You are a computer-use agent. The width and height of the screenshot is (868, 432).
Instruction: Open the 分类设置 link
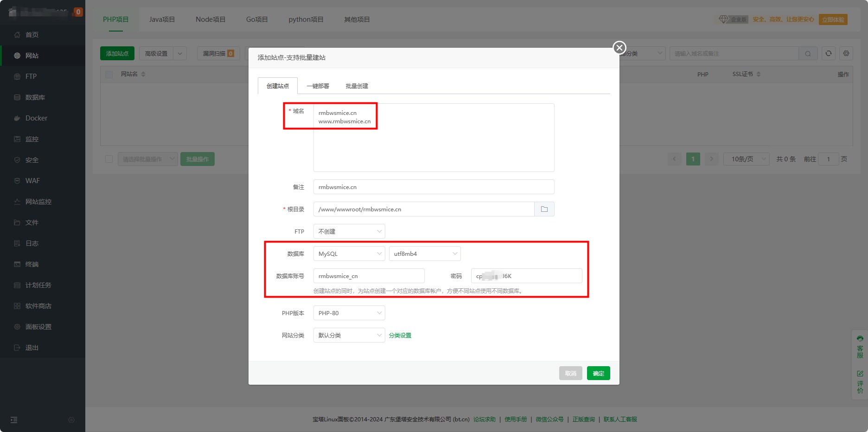click(400, 335)
